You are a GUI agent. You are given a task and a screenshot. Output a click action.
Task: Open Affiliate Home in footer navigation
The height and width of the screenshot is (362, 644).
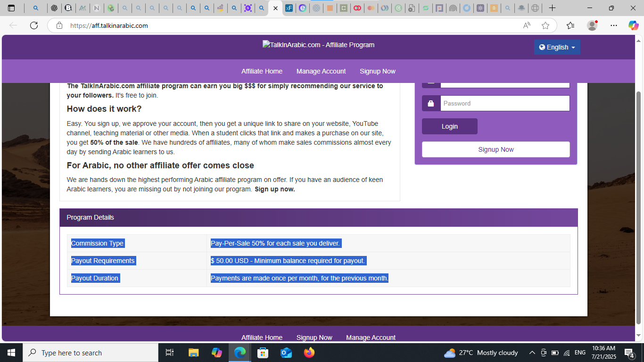tap(262, 337)
